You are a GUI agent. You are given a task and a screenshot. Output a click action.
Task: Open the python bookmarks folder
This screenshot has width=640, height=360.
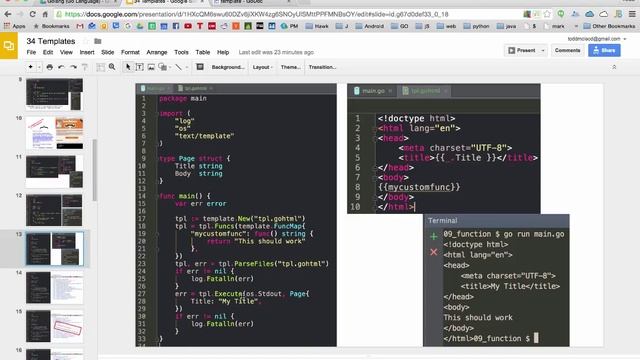coord(476,26)
